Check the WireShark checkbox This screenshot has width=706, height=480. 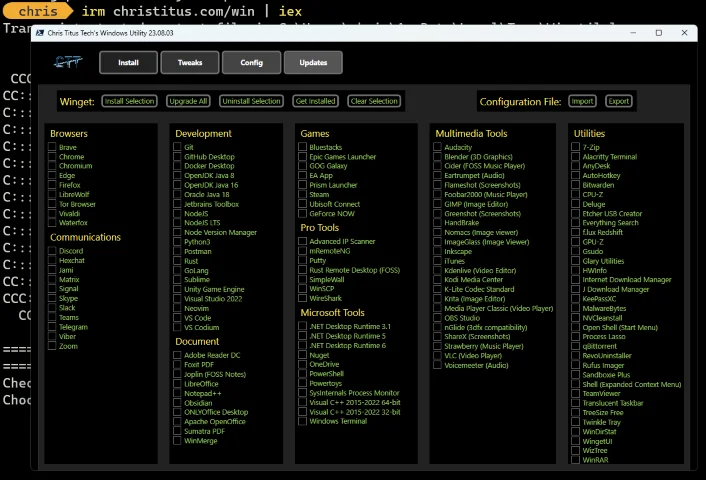pyautogui.click(x=303, y=298)
